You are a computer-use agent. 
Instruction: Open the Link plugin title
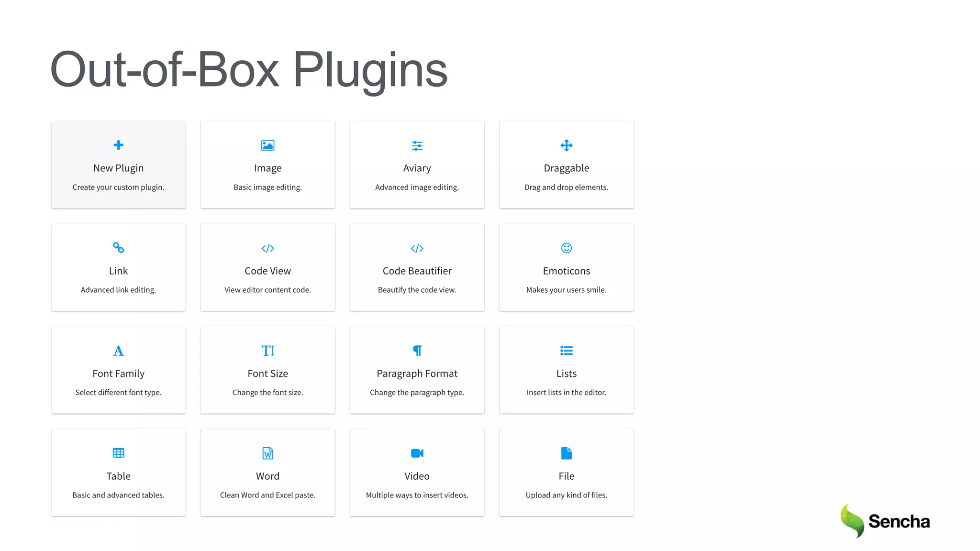[x=118, y=271]
